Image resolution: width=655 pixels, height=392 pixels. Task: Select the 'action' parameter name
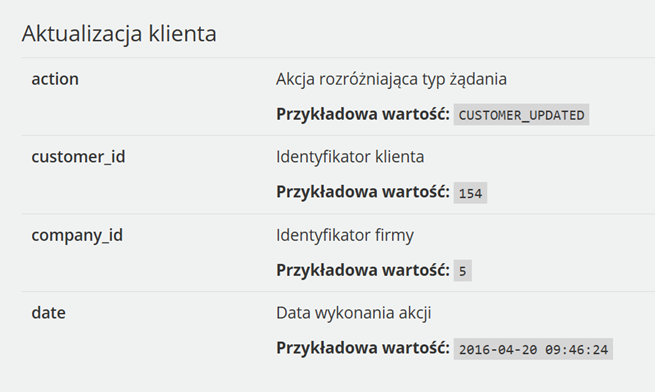tap(55, 79)
